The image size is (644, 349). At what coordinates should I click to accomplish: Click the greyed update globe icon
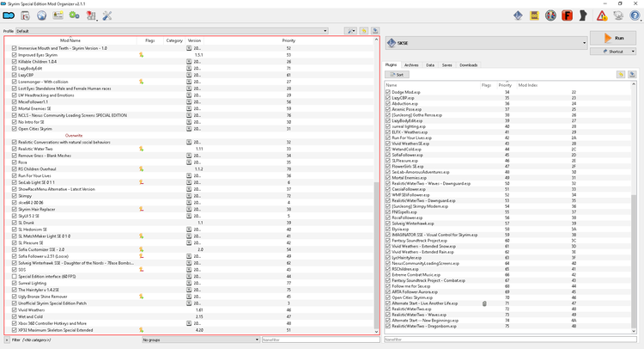point(618,15)
